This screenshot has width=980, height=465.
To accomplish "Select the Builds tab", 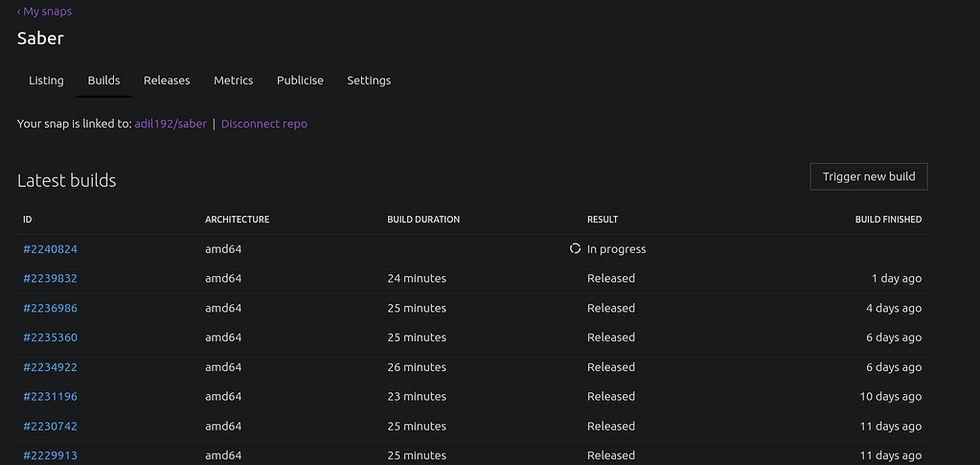I will pyautogui.click(x=103, y=81).
